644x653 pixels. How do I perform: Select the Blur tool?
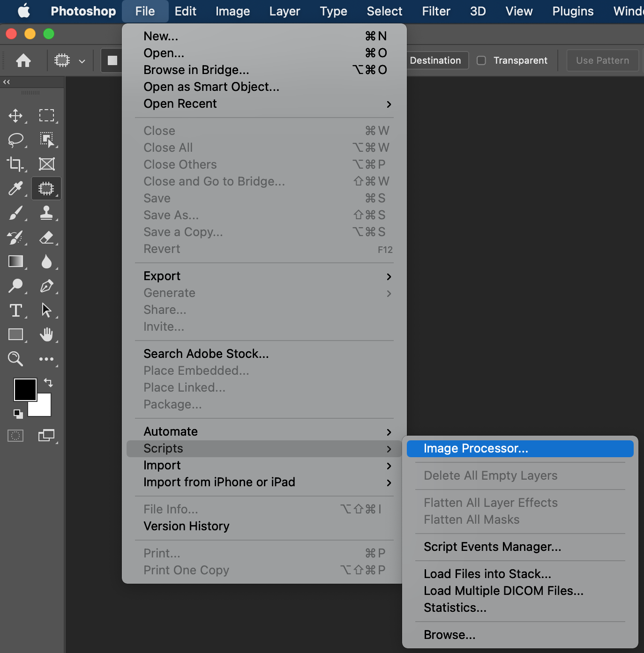[46, 261]
